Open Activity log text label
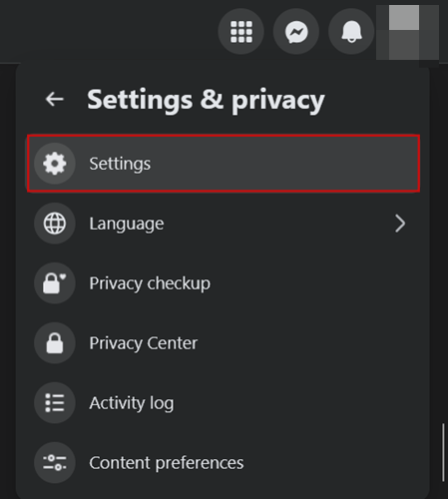448x499 pixels. point(132,403)
